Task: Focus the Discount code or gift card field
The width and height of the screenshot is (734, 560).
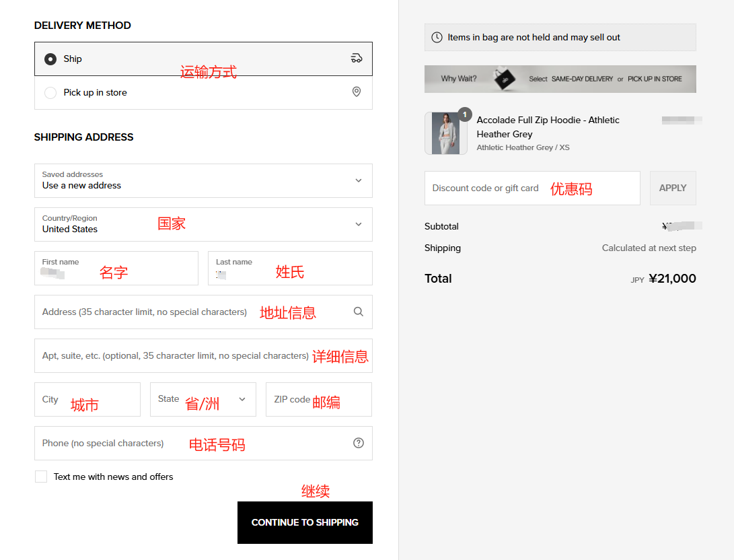Action: click(531, 188)
